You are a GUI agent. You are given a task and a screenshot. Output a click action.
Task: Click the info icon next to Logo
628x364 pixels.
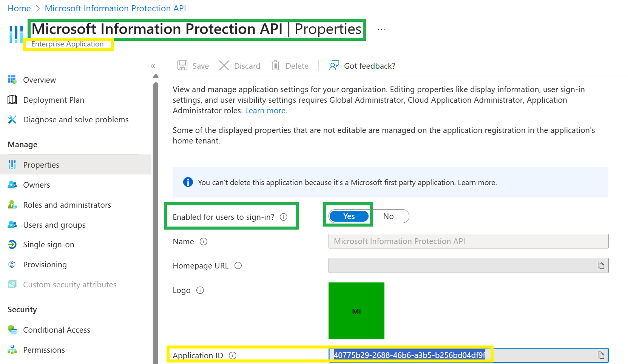(200, 290)
